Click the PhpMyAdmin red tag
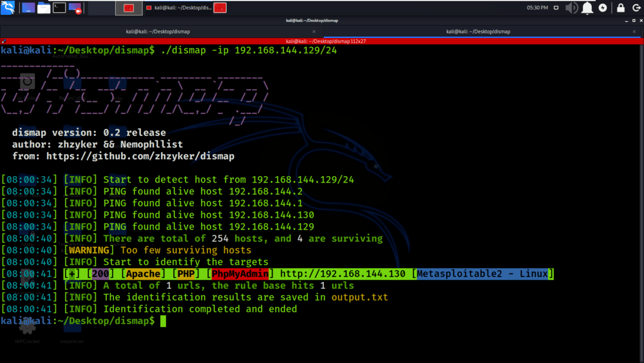This screenshot has width=644, height=363. coord(240,274)
